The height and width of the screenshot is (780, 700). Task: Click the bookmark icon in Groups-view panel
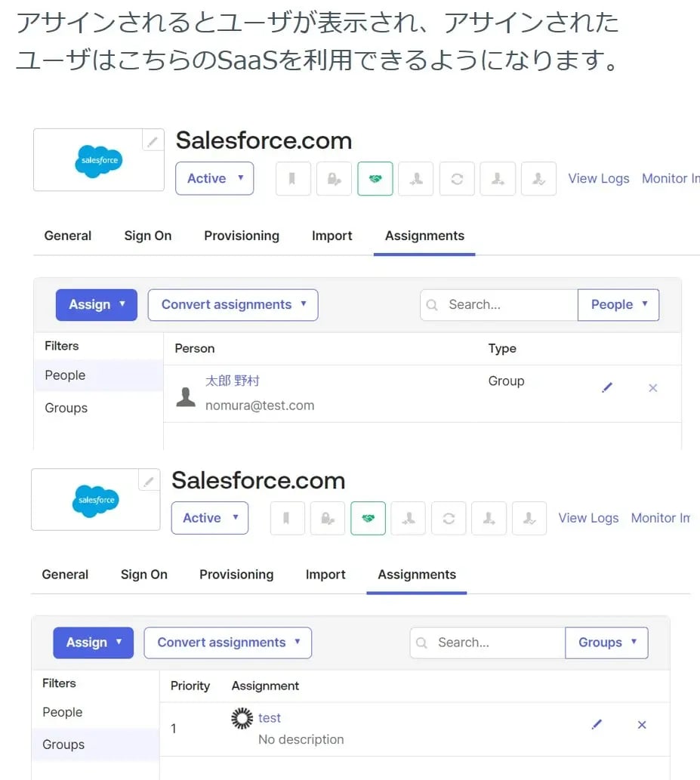point(287,518)
